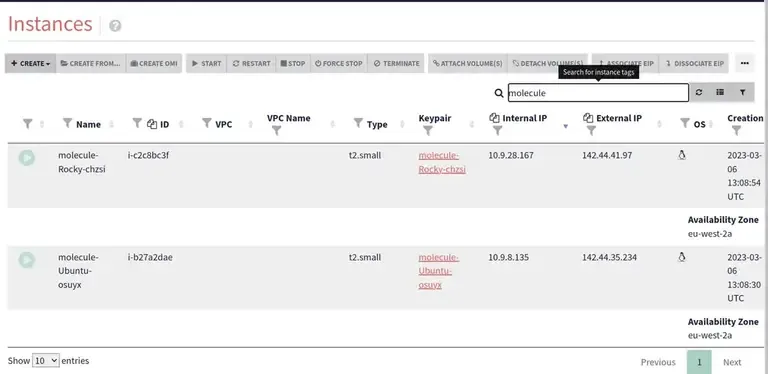Click the search magnifier icon
Viewport: 768px width, 374px height.
point(499,93)
